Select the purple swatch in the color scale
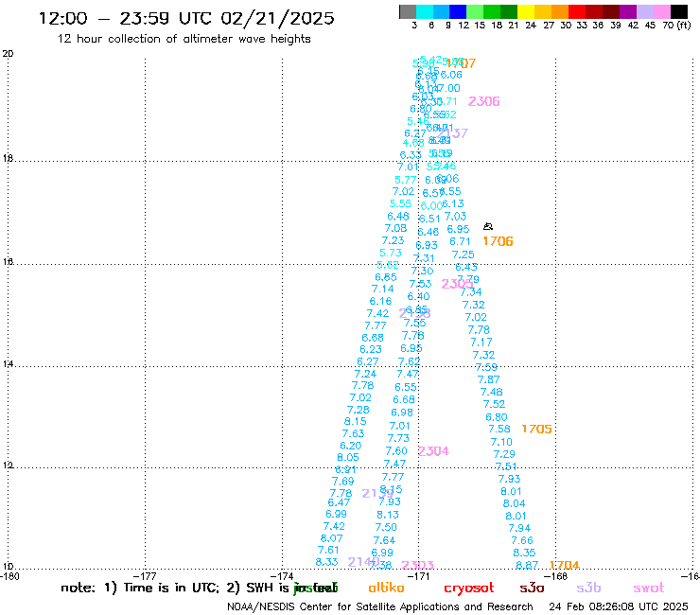 628,11
